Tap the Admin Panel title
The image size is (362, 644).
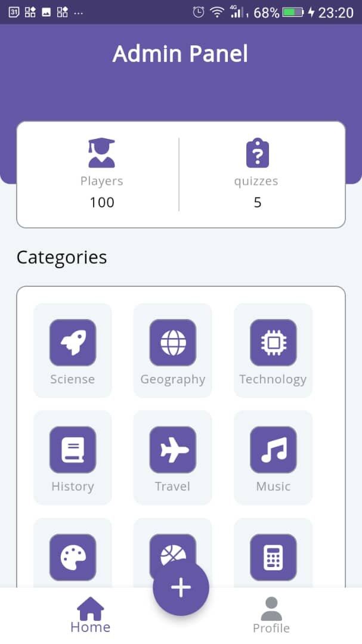point(180,54)
